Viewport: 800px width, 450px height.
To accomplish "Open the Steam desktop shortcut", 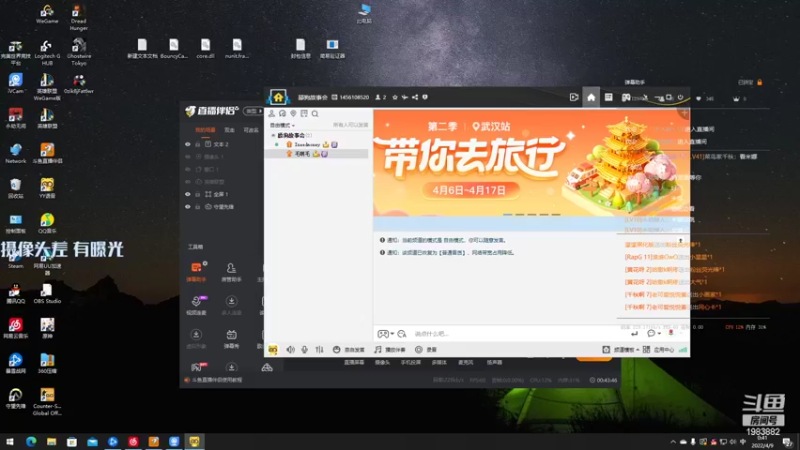I will pyautogui.click(x=15, y=259).
